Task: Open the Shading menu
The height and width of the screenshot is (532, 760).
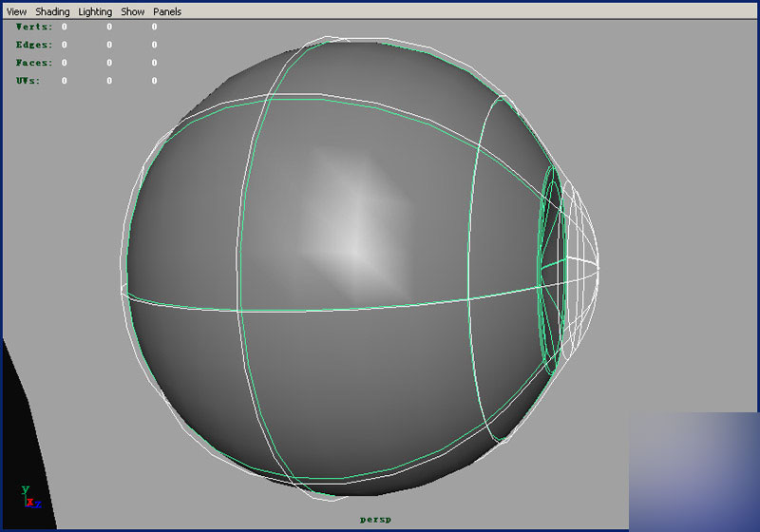Action: click(52, 11)
